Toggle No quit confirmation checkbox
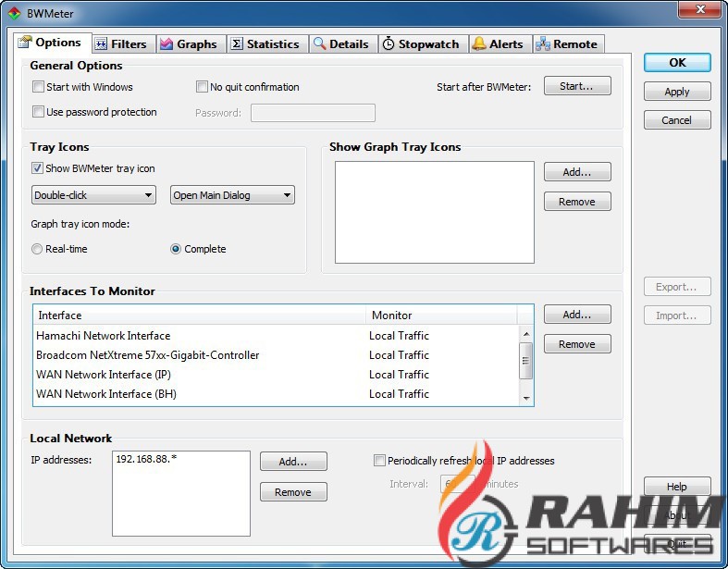 click(x=202, y=87)
